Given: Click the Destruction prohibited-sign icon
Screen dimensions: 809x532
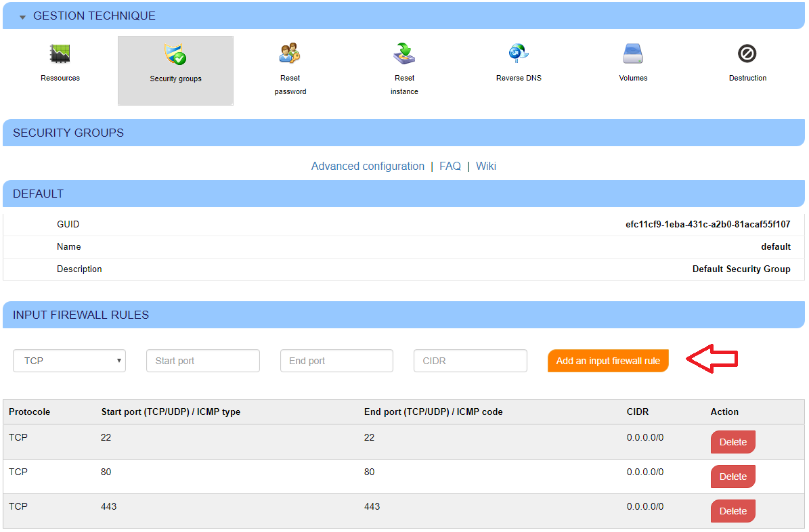Looking at the screenshot, I should point(747,53).
